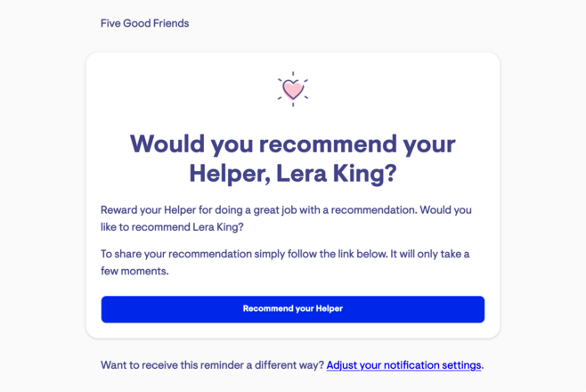Click the 'To share your recommendation' paragraph
The height and width of the screenshot is (392, 586).
[285, 262]
